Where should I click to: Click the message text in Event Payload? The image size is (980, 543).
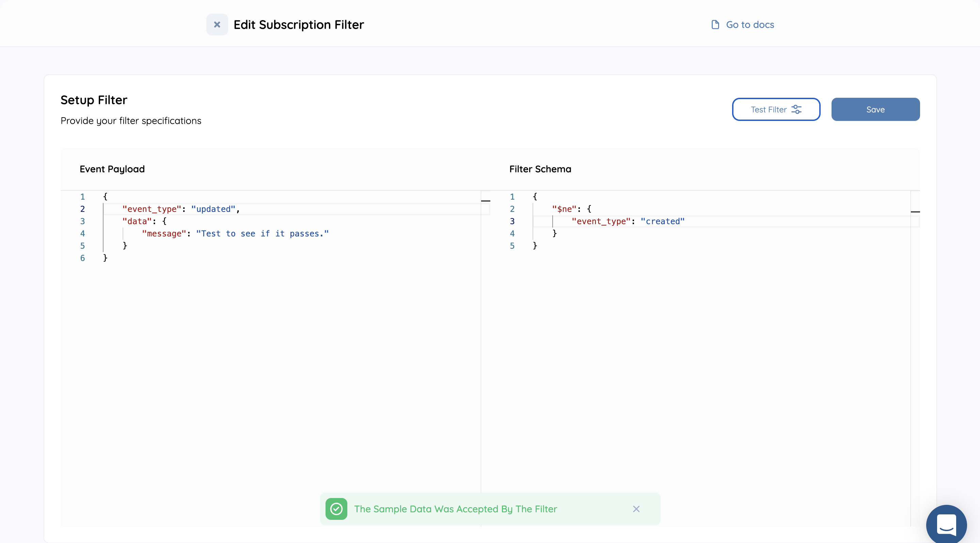click(x=262, y=234)
